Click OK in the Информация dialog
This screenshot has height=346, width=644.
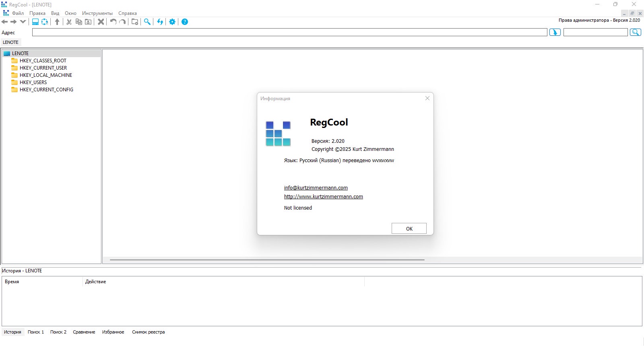coord(409,229)
